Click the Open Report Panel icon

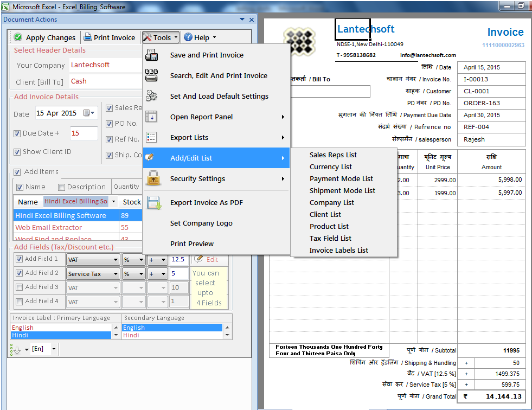pos(151,117)
